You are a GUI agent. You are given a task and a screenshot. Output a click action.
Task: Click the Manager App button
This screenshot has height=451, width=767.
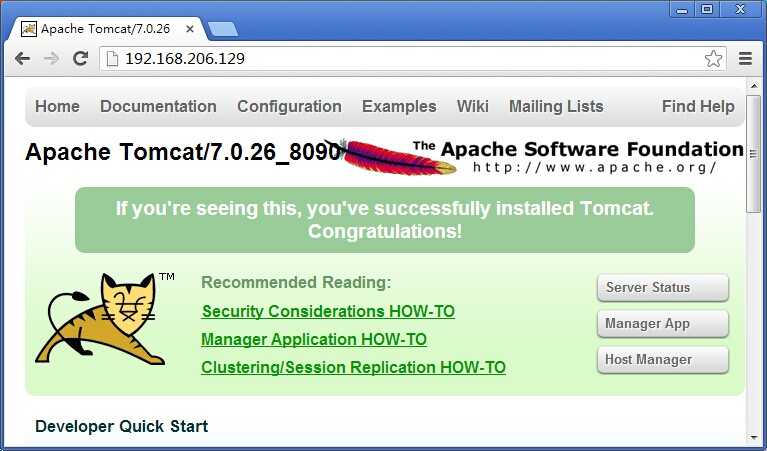point(663,324)
